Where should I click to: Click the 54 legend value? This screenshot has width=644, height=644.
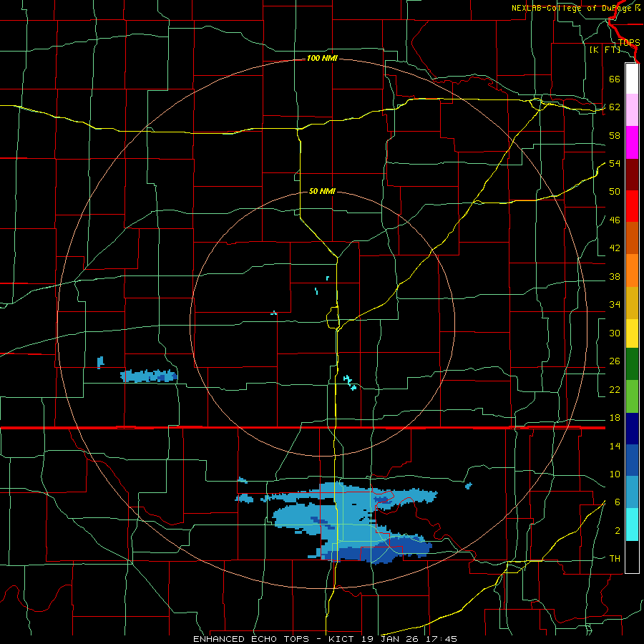[615, 163]
